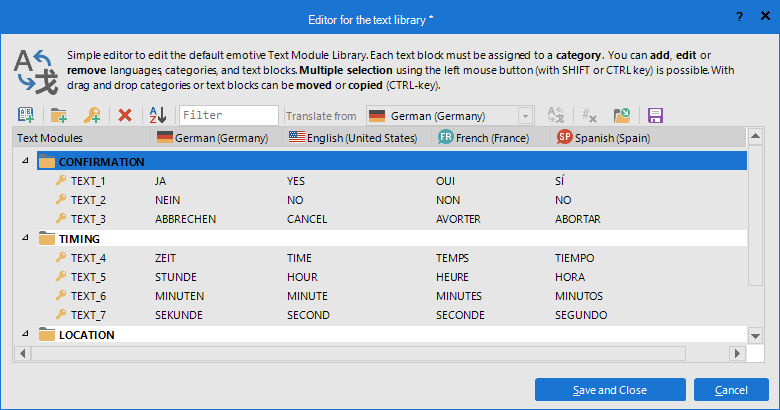This screenshot has height=410, width=780.
Task: Select the TEXT_1 label
Action: (88, 181)
